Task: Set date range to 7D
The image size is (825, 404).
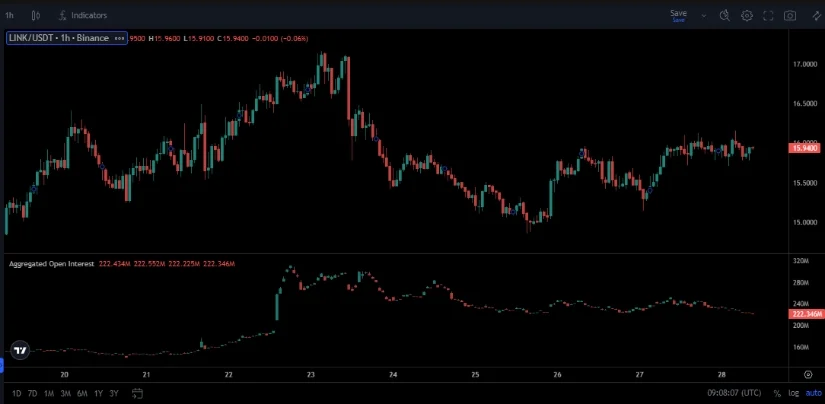Action: 33,393
